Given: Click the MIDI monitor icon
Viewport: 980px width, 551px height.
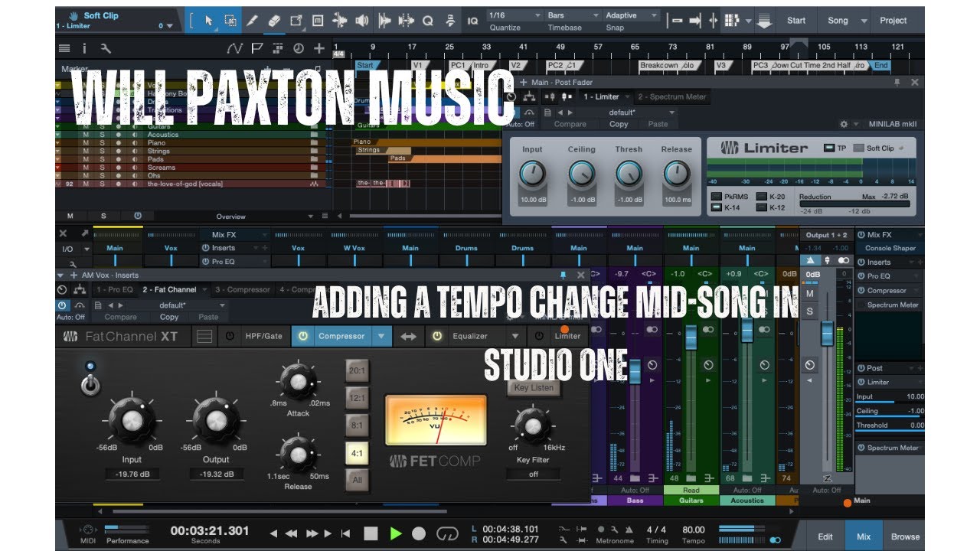Looking at the screenshot, I should [x=87, y=530].
